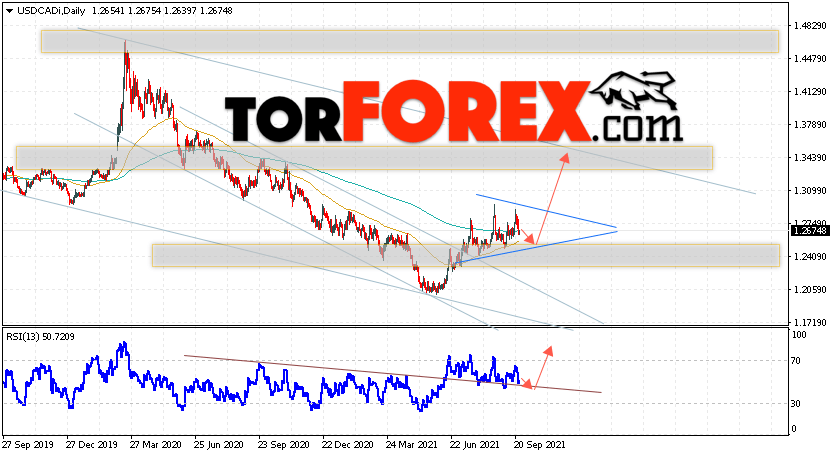Click the RSI scale value 70
Screen dimensions: 834x456
coord(796,361)
